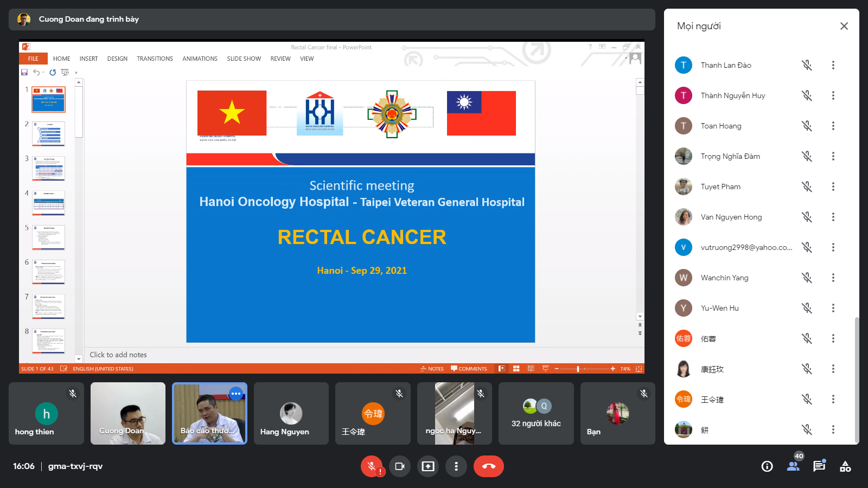This screenshot has height=488, width=868.
Task: Open options on the pinned Báo cáo tile
Action: [236, 394]
